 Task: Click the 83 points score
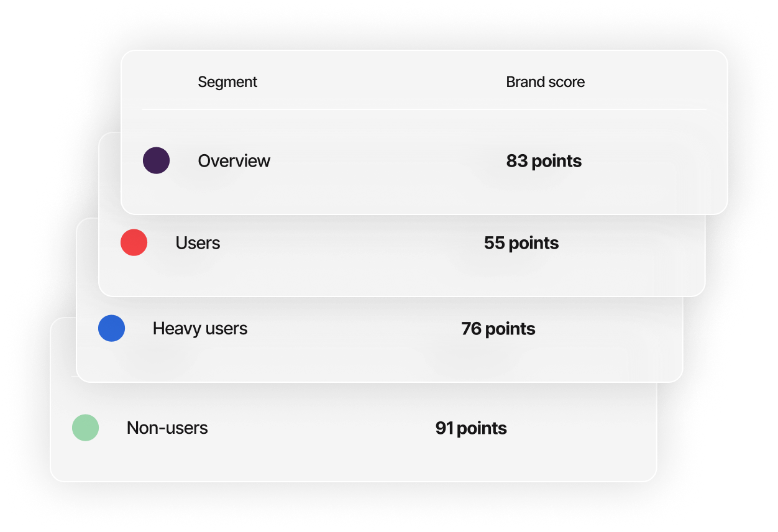click(544, 161)
